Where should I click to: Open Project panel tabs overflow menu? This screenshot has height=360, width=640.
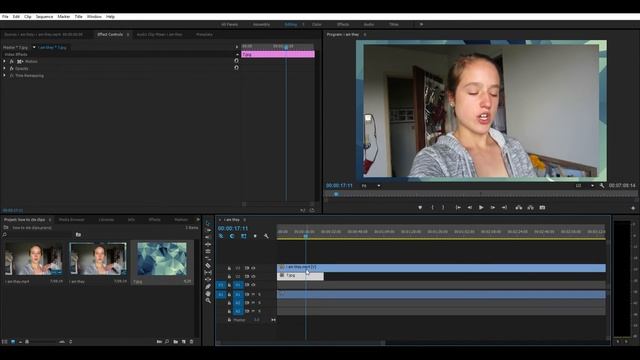[198, 220]
